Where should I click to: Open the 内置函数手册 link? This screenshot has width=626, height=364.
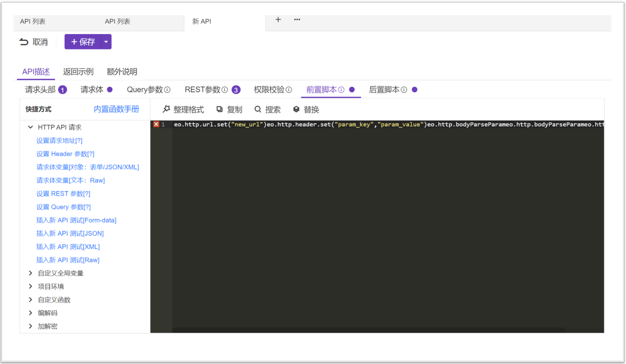click(116, 109)
